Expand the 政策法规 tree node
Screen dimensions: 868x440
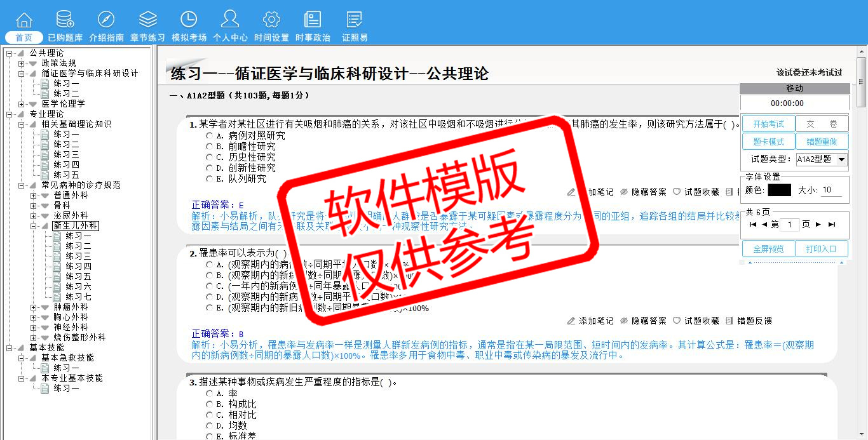(22, 63)
